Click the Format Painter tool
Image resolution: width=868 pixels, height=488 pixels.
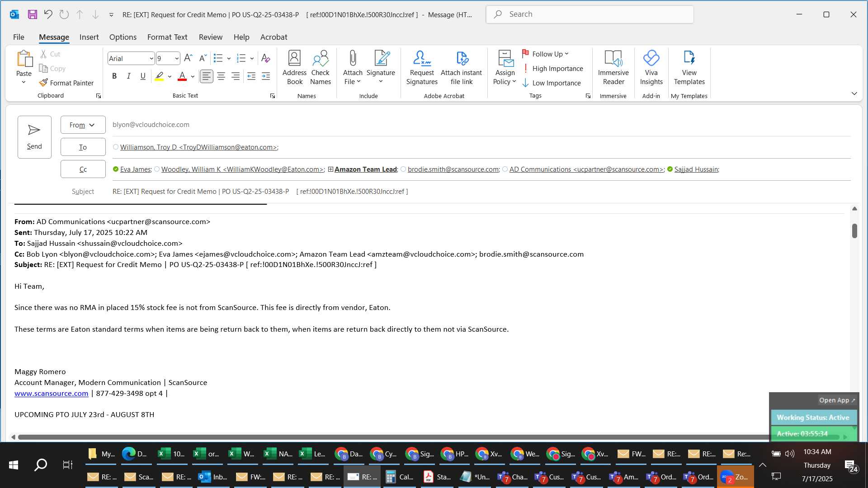coord(66,83)
